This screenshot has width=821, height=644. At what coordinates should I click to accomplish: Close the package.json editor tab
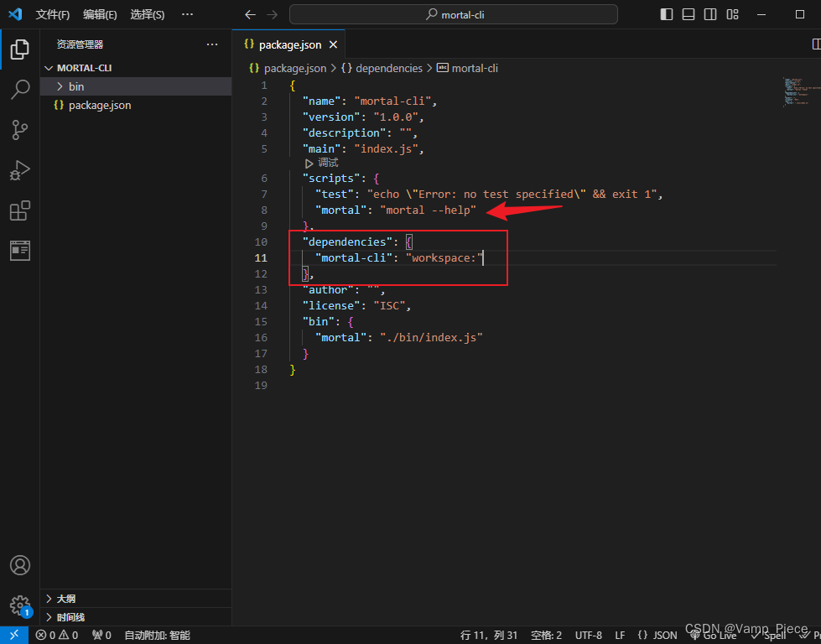333,45
